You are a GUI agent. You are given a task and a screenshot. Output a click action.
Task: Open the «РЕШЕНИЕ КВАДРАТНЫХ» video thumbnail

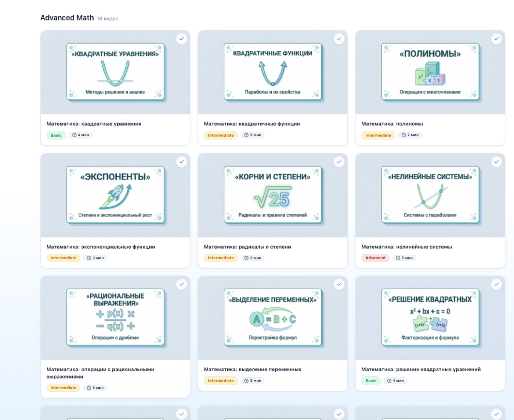(x=430, y=318)
